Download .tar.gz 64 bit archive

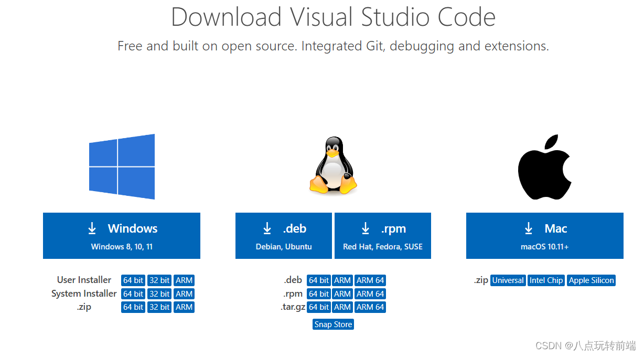(319, 307)
